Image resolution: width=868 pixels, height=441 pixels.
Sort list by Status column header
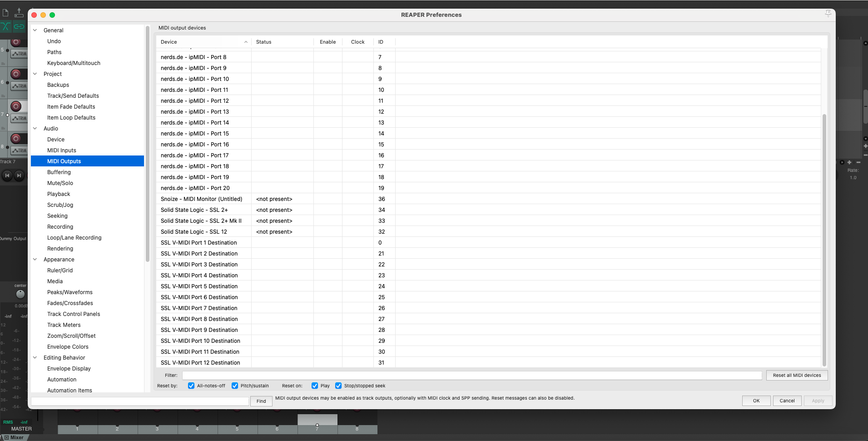(282, 42)
